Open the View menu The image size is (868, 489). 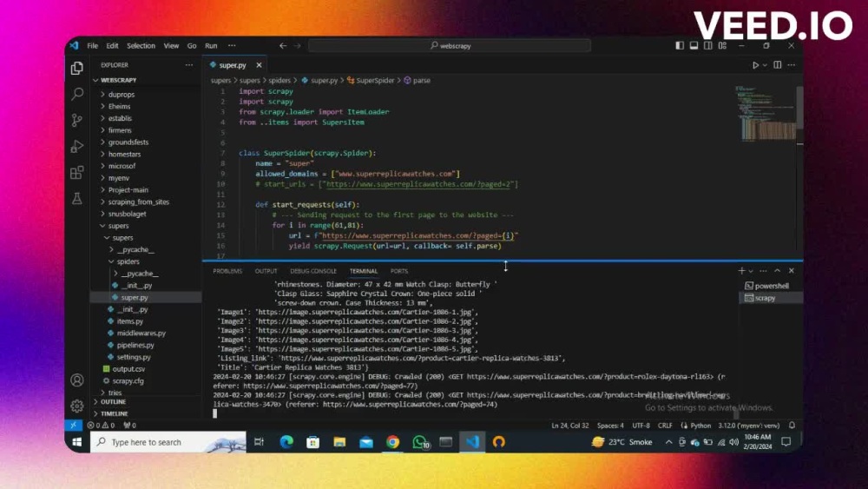pyautogui.click(x=171, y=46)
